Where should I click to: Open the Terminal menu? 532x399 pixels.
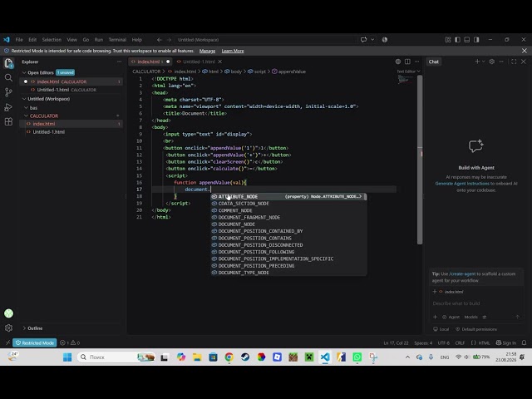pos(117,40)
